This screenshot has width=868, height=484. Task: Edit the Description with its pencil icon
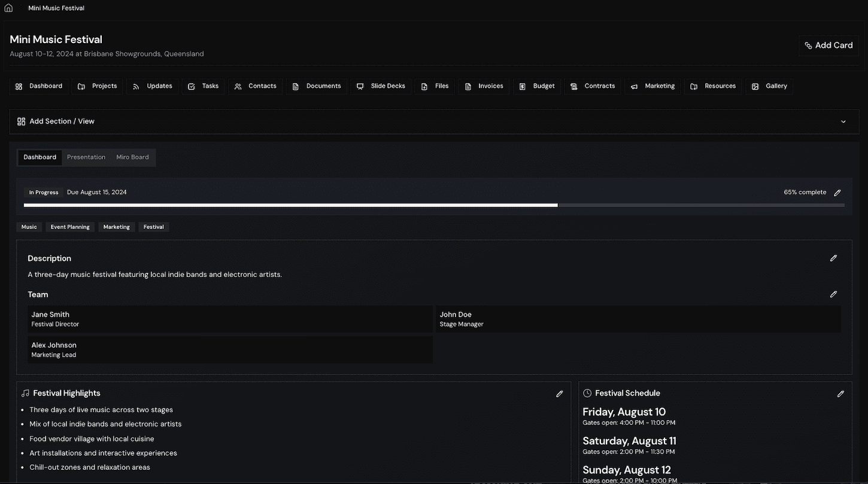pos(833,258)
